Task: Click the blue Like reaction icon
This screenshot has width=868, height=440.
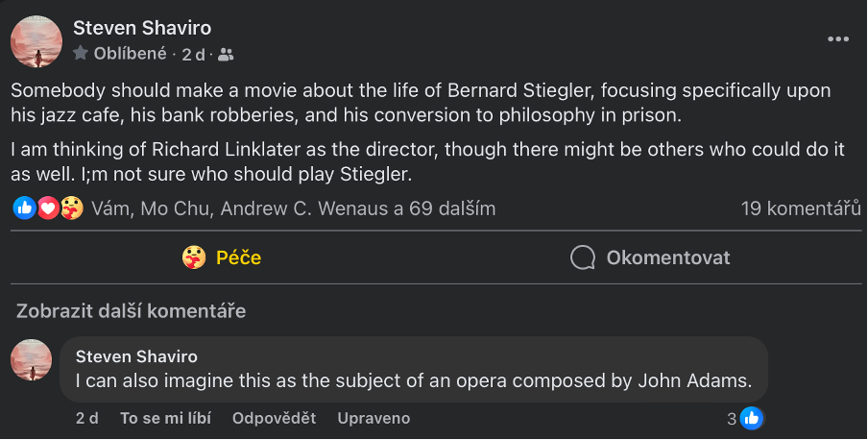Action: (25, 208)
